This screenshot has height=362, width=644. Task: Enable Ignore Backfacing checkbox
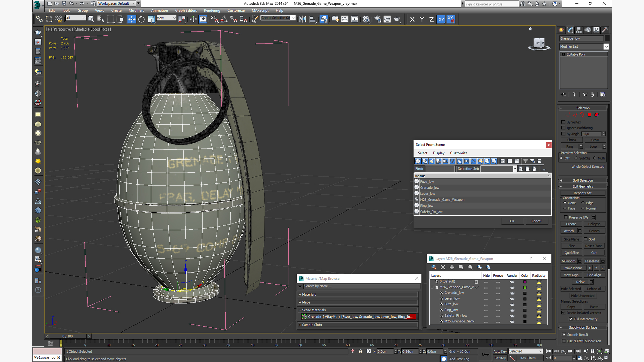pyautogui.click(x=563, y=128)
